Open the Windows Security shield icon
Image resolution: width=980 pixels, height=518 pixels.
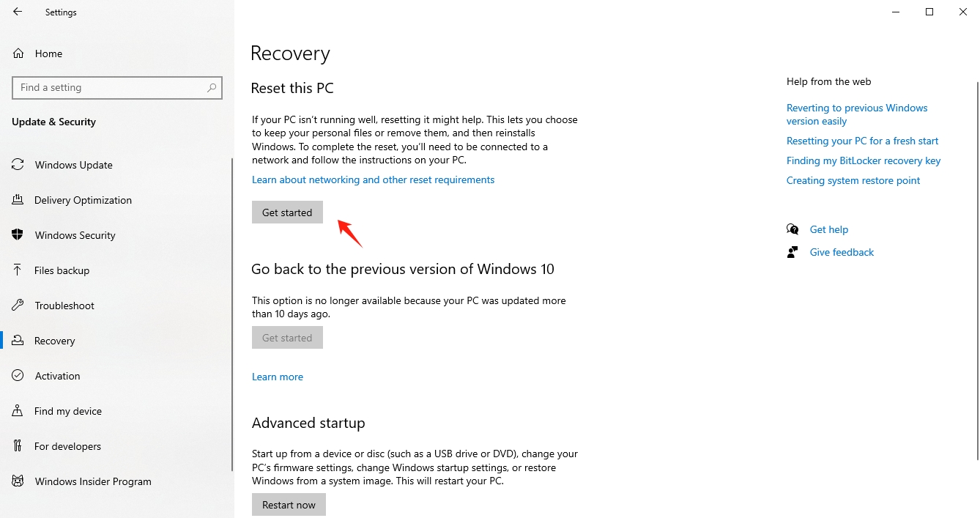coord(18,235)
